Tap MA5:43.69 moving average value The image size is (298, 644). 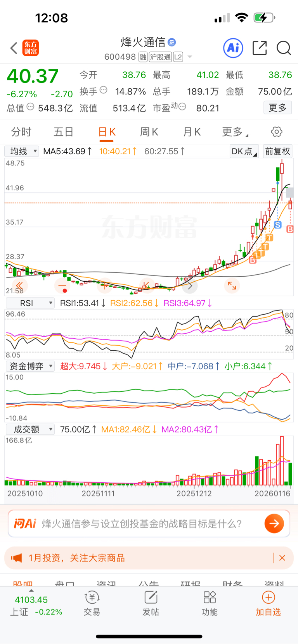(68, 151)
